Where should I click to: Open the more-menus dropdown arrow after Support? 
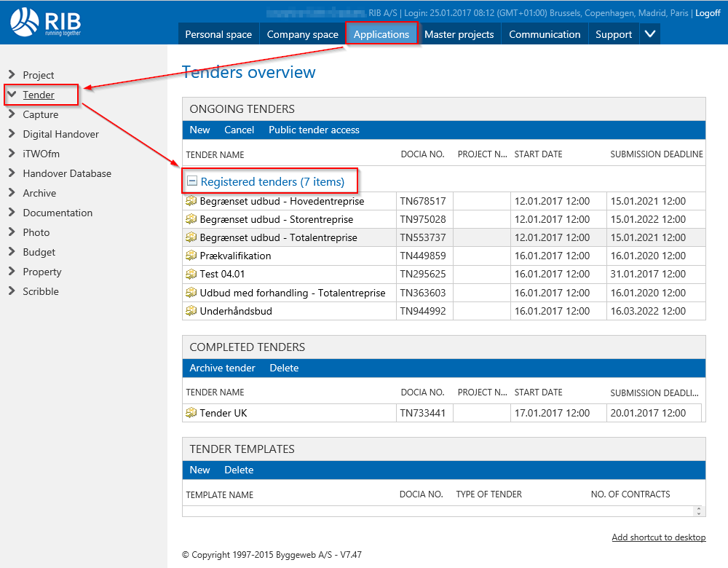click(650, 34)
